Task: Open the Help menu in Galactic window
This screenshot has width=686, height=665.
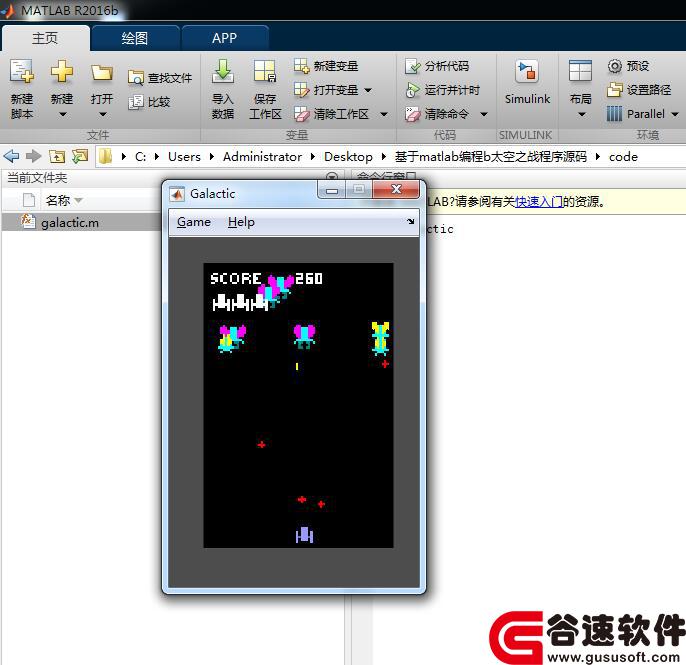Action: [x=241, y=222]
